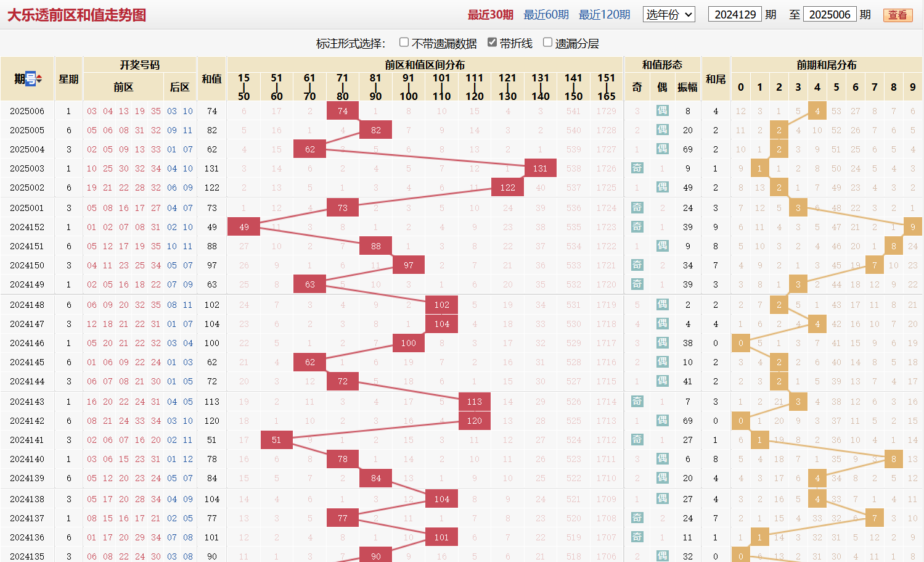Select the red 88 cell in row 2024151

(x=376, y=246)
